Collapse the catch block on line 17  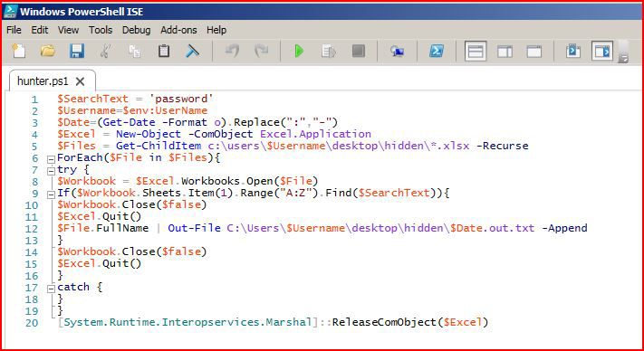coord(51,289)
